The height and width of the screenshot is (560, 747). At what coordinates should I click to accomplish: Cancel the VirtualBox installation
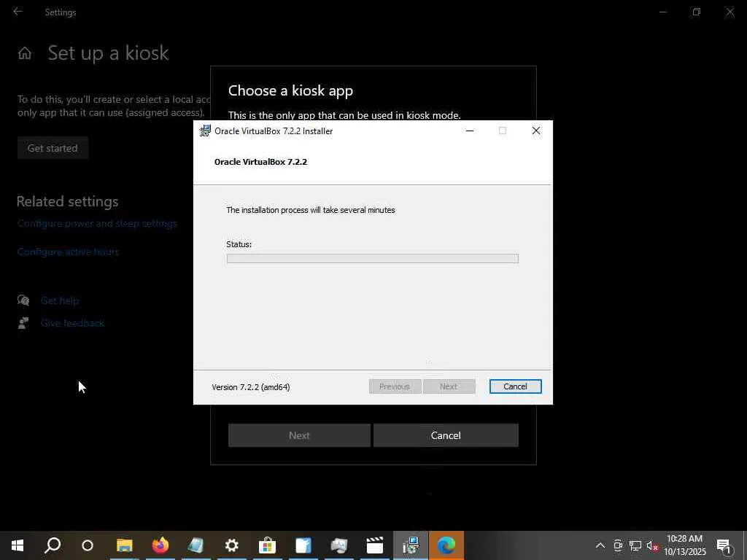515,386
